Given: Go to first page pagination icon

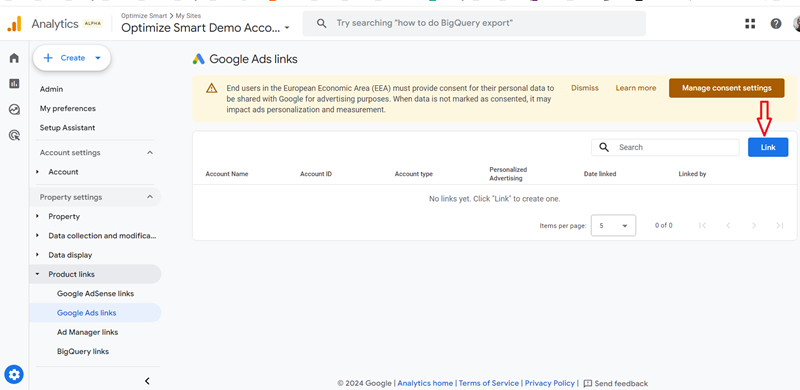Looking at the screenshot, I should click(703, 225).
